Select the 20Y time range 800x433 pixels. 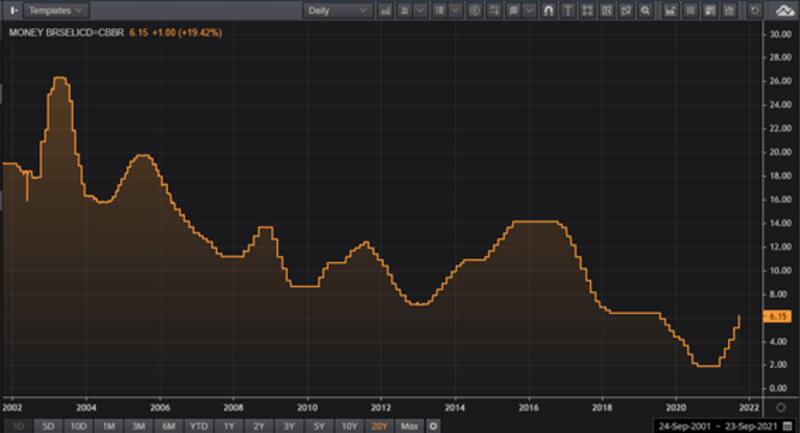click(x=379, y=426)
